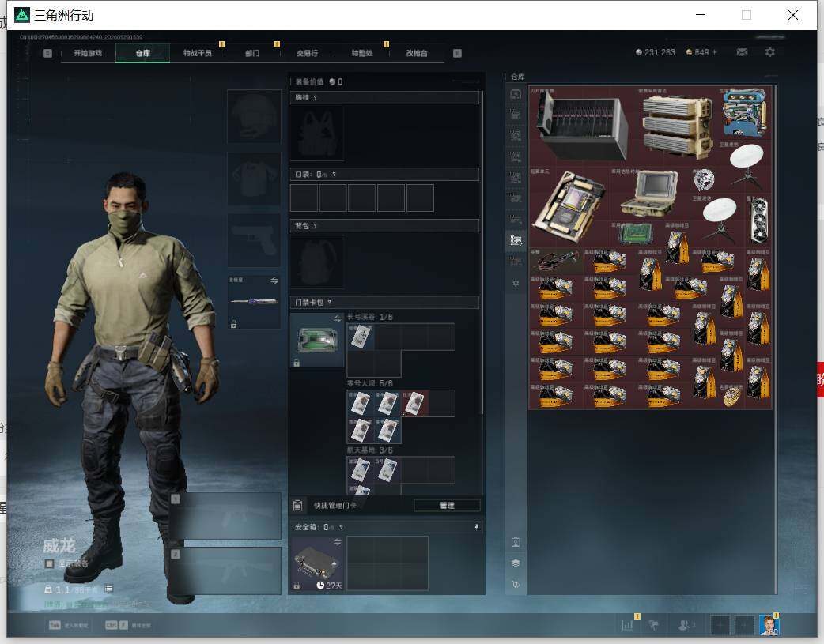Select the empty pistol slot
Image resolution: width=824 pixels, height=644 pixels.
click(254, 240)
